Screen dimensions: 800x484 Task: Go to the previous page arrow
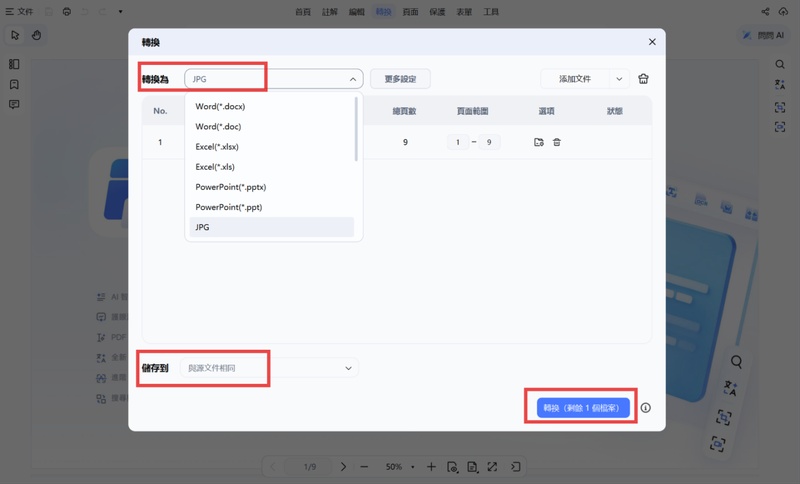point(273,467)
